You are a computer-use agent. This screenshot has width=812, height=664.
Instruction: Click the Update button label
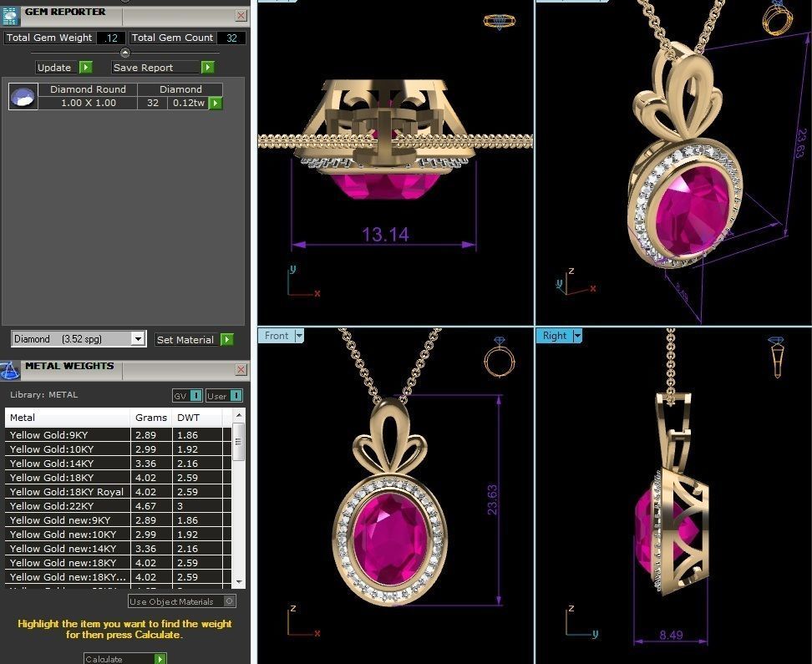[x=54, y=68]
